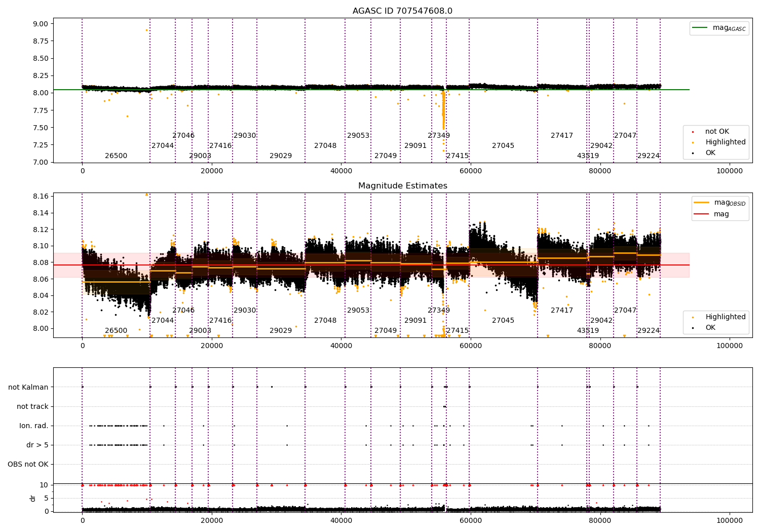Viewport: 760px width, 532px height.
Task: Select obsid label 27044 in top plot
Action: (x=163, y=146)
